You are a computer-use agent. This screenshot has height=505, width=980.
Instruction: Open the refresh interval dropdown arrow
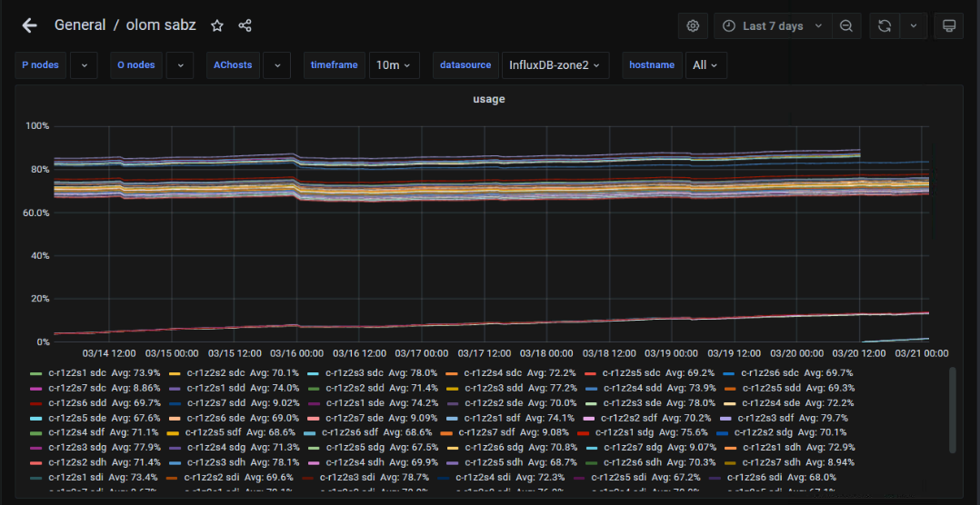[913, 25]
